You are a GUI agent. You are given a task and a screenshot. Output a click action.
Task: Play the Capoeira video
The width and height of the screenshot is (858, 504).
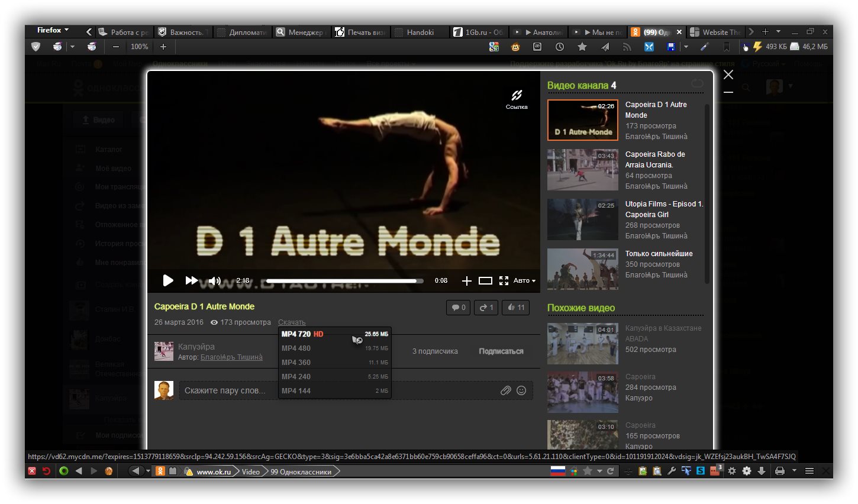[168, 280]
